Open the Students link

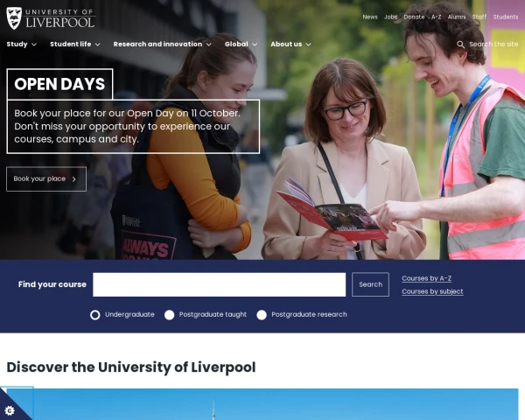click(x=506, y=17)
